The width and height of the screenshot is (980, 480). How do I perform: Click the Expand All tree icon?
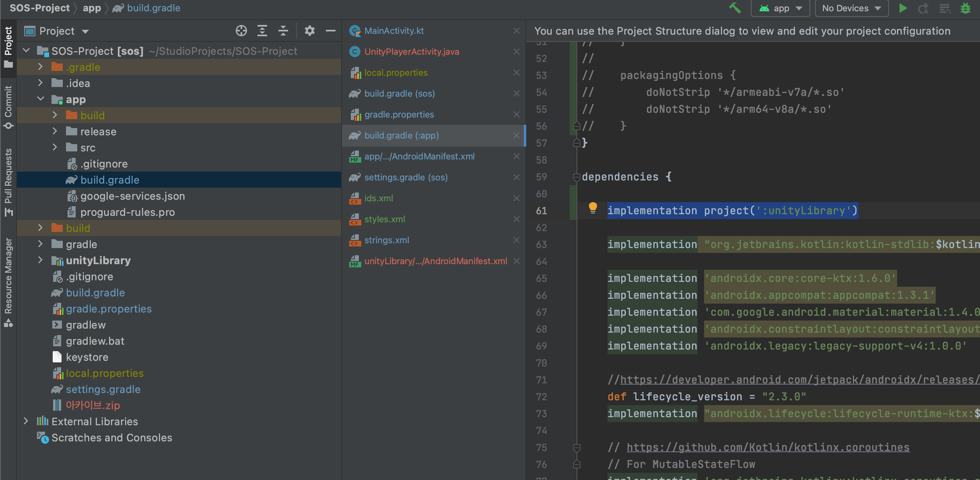pos(262,31)
